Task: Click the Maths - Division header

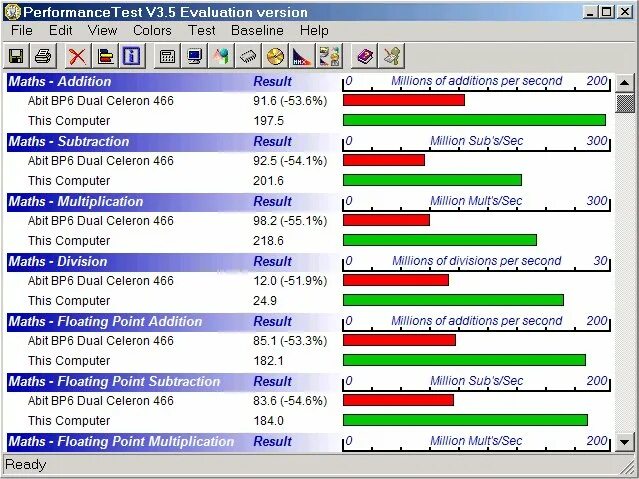Action: coord(58,261)
